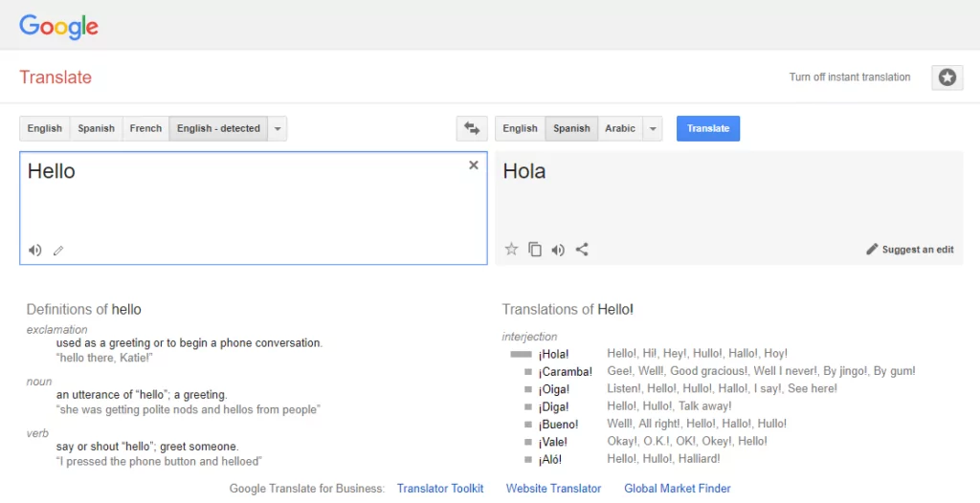Clear the source text with X
This screenshot has height=503, width=980.
point(474,165)
